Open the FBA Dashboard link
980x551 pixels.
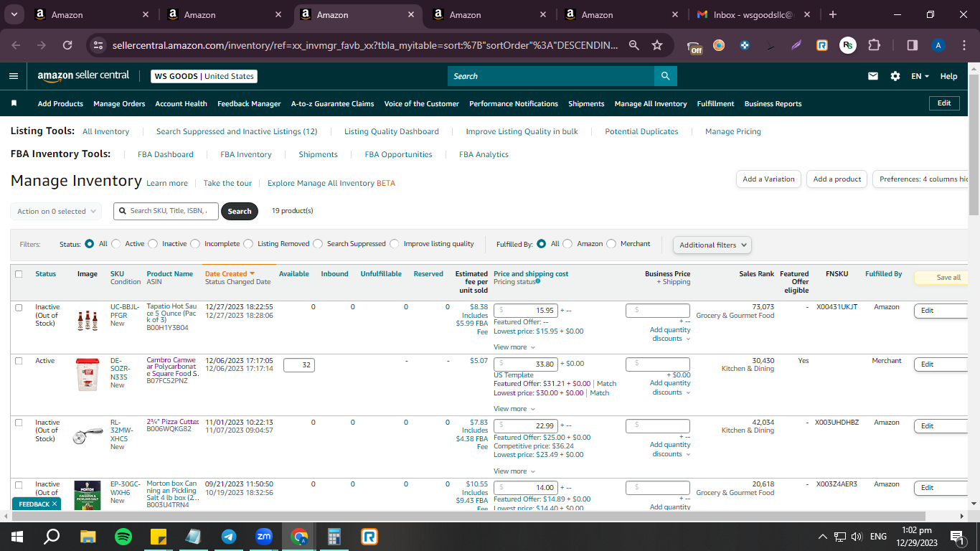pos(166,155)
